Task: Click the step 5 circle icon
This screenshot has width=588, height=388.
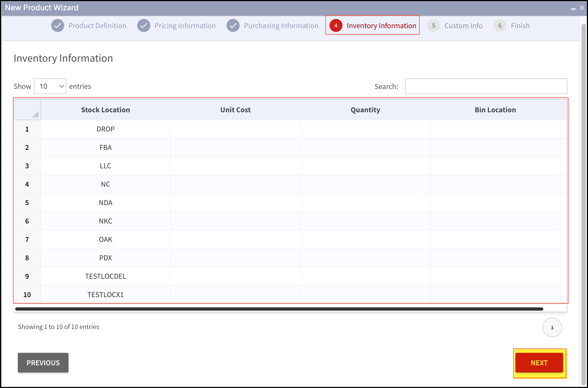Action: click(434, 26)
